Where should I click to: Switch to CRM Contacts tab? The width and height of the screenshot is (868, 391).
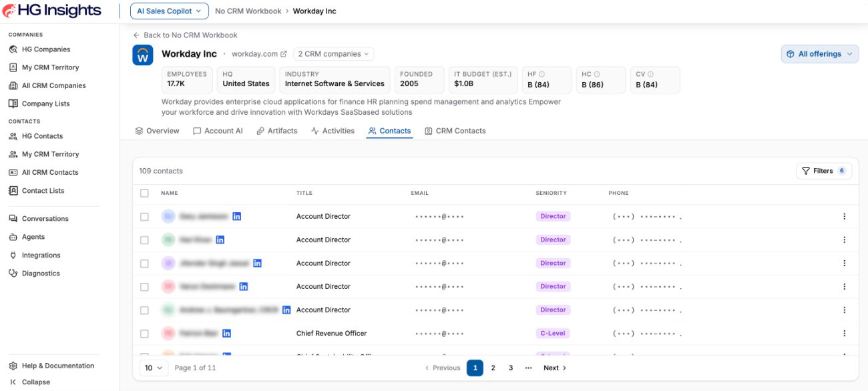click(455, 131)
